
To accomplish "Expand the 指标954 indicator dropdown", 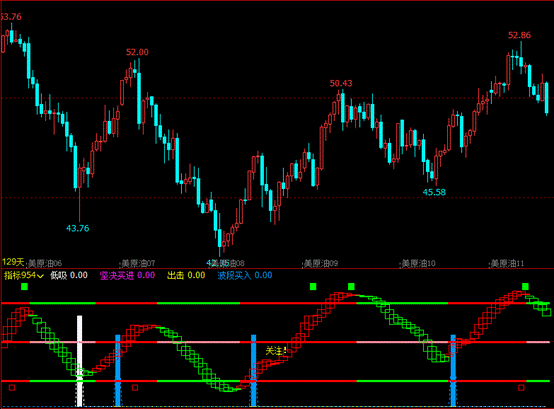I will click(24, 275).
